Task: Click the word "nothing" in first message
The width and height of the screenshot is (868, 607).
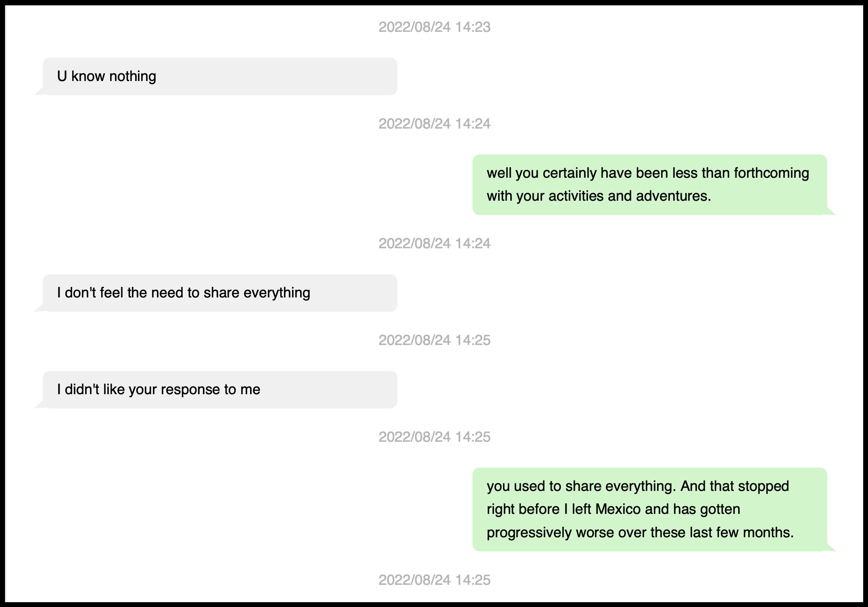Action: coord(132,76)
